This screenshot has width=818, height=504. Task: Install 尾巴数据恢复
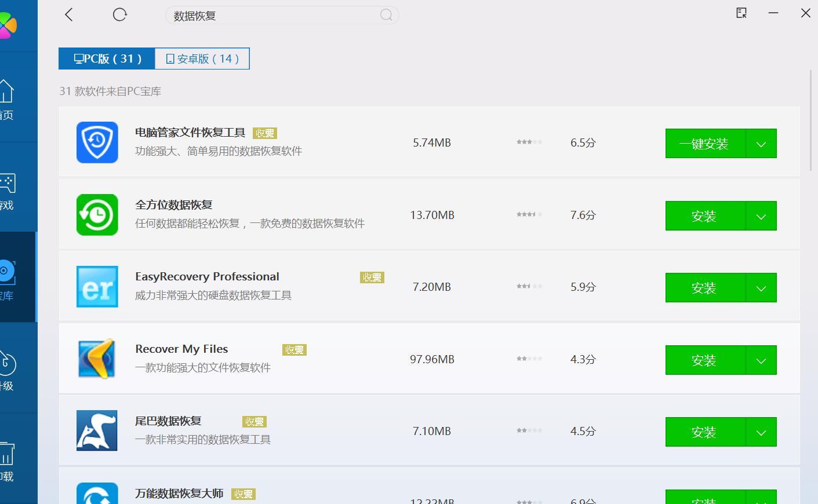click(x=705, y=432)
